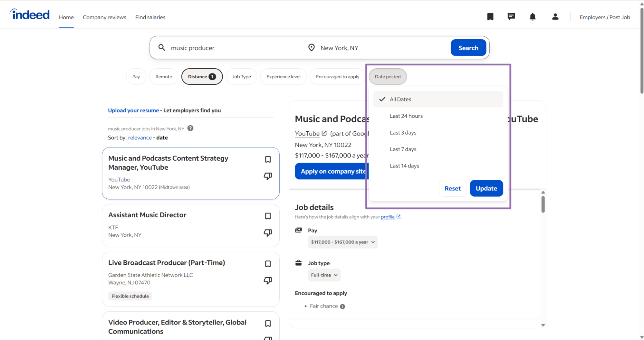Click the location pin icon
The image size is (644, 340).
pyautogui.click(x=311, y=48)
